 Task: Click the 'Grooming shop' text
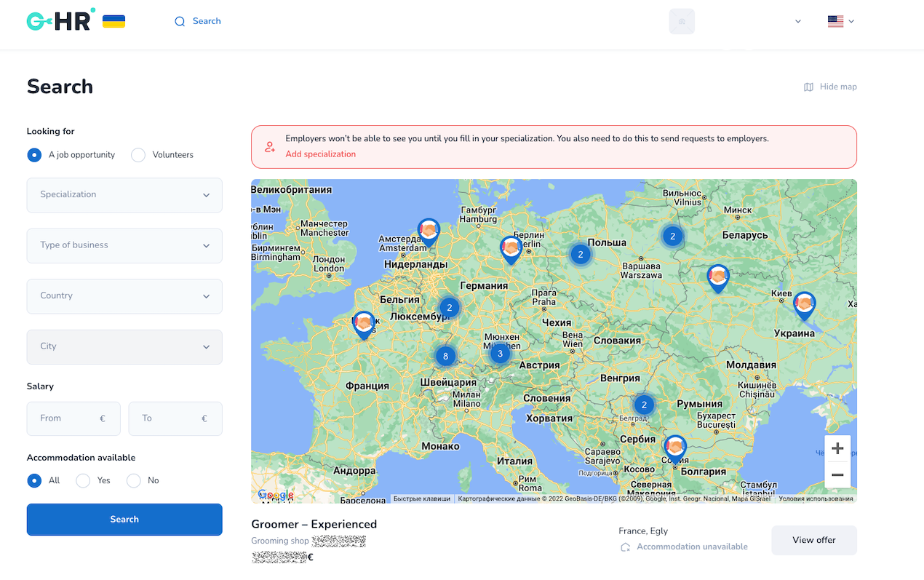(280, 541)
